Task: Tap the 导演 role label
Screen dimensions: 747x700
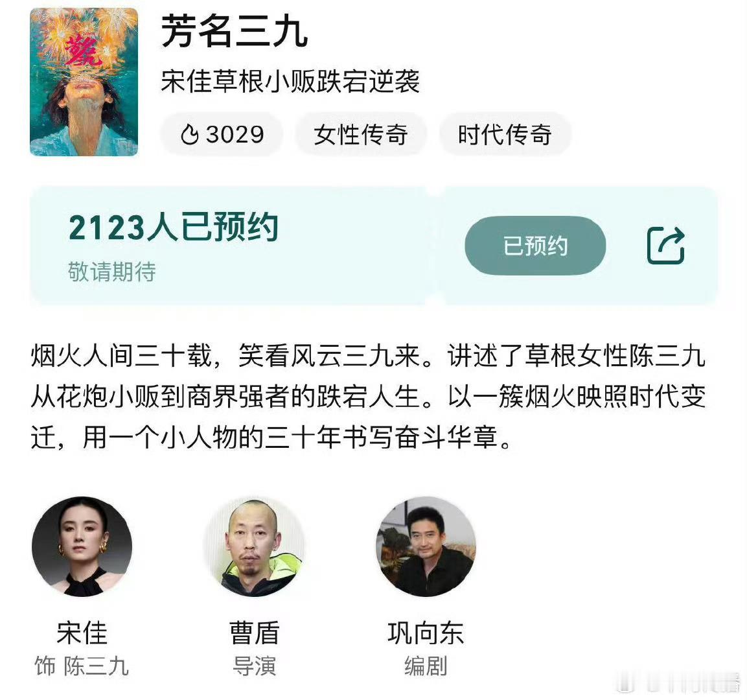Action: click(x=254, y=666)
